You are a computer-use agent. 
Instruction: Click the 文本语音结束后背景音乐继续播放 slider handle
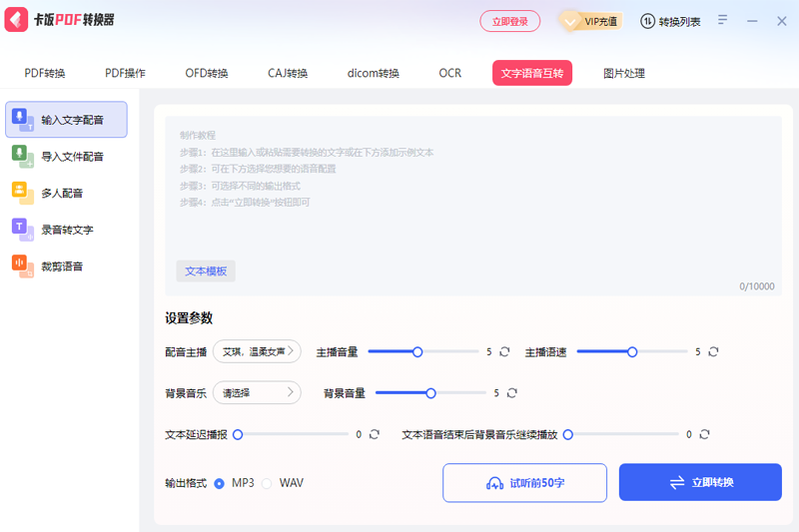point(567,434)
